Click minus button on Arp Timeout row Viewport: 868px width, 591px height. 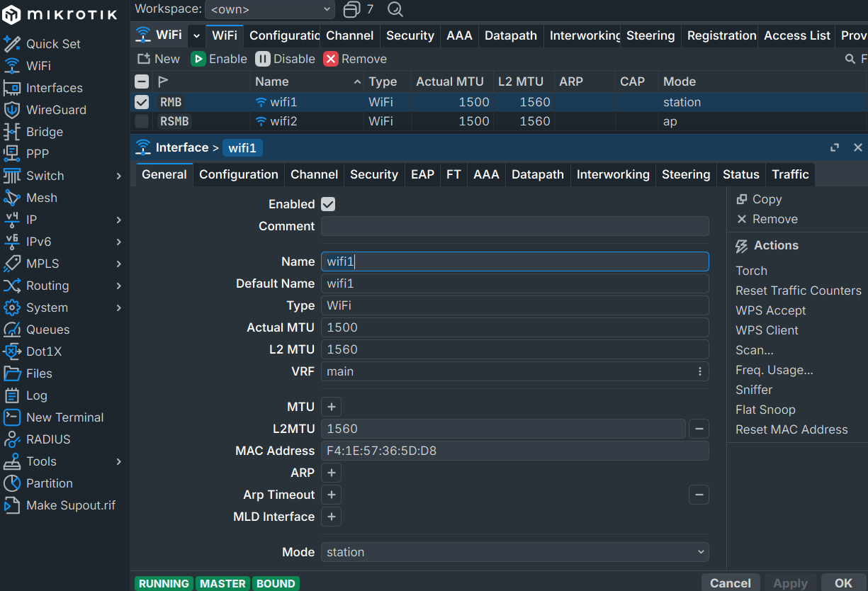tap(699, 495)
